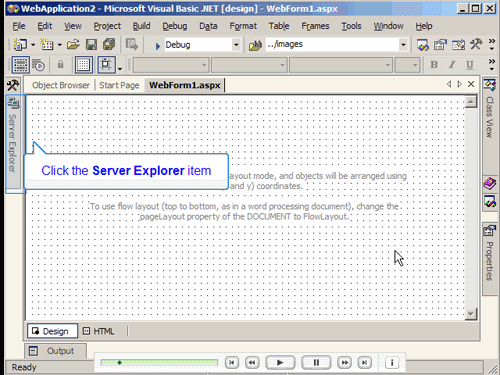Expand the Add New Item dropdown arrow
Screen dimensions: 500x375
(x=60, y=45)
